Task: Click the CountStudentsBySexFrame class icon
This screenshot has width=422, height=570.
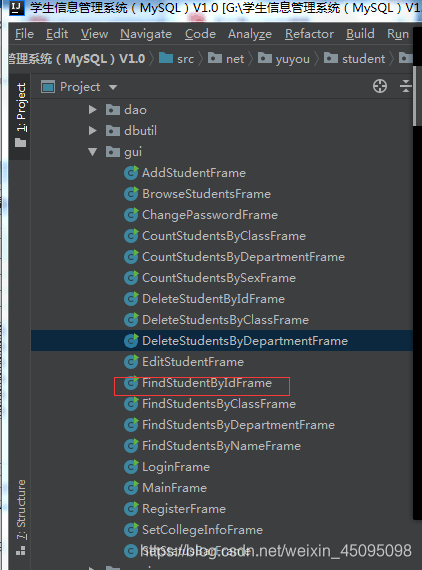Action: [131, 278]
